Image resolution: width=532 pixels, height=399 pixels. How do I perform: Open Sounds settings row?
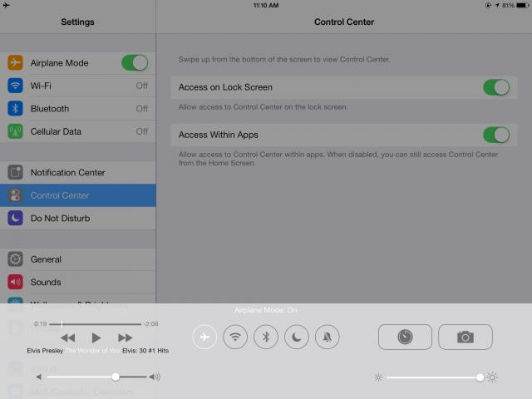click(x=78, y=282)
